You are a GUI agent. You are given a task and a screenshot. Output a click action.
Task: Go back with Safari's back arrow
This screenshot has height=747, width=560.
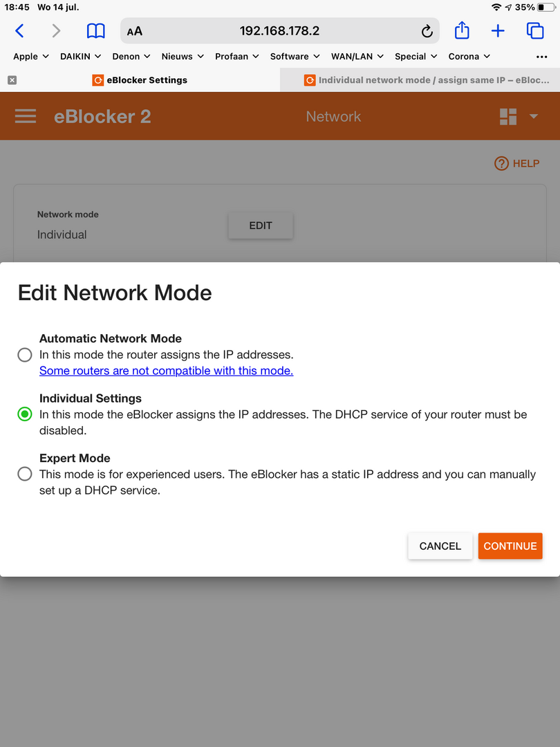[19, 31]
